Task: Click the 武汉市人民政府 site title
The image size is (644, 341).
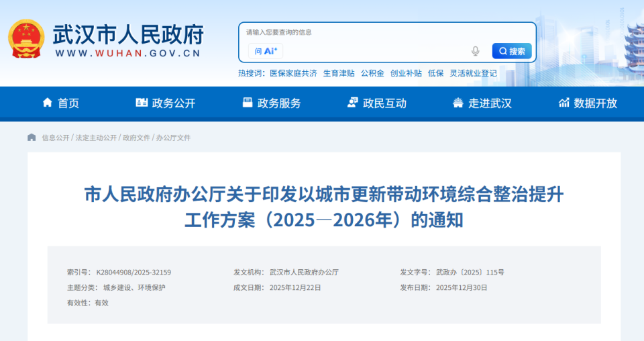Action: click(x=128, y=34)
